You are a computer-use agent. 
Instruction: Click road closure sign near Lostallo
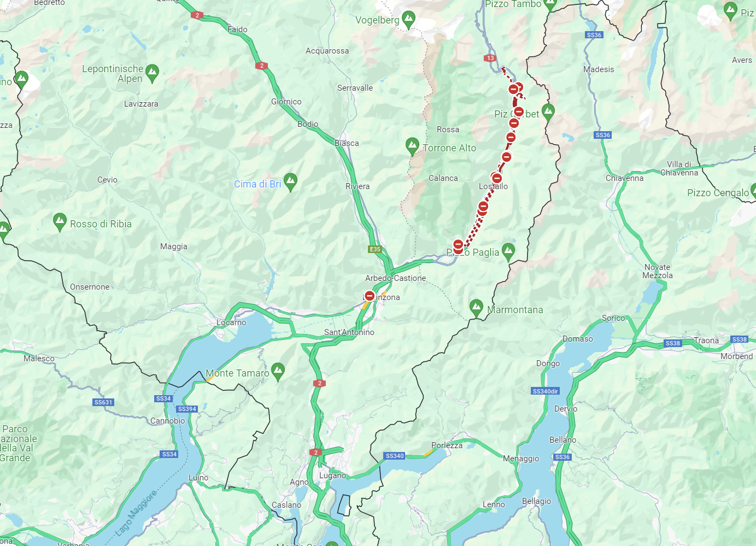point(496,178)
